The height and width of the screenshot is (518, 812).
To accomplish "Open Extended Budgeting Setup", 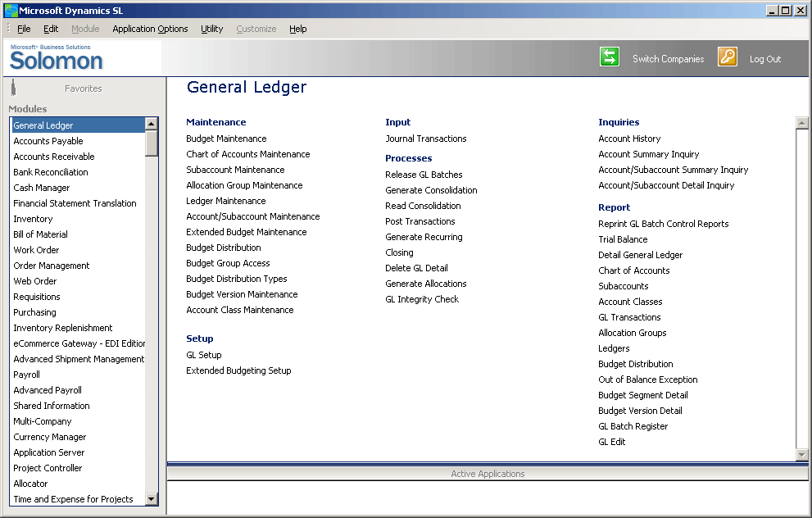I will [x=238, y=370].
